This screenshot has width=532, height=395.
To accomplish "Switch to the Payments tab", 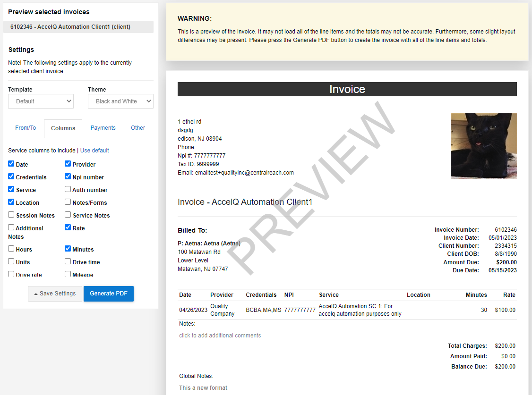I will pos(103,127).
